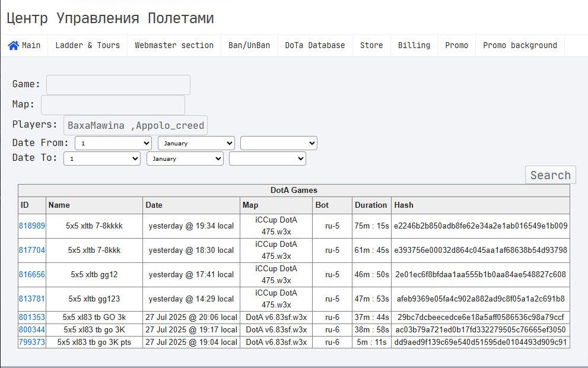
Task: Open the empty Date To year dropdown
Action: 268,158
